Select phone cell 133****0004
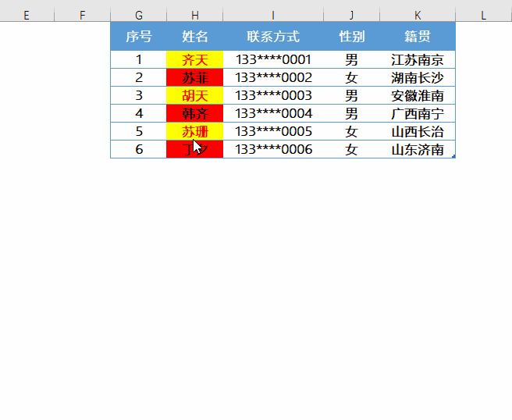 tap(273, 113)
